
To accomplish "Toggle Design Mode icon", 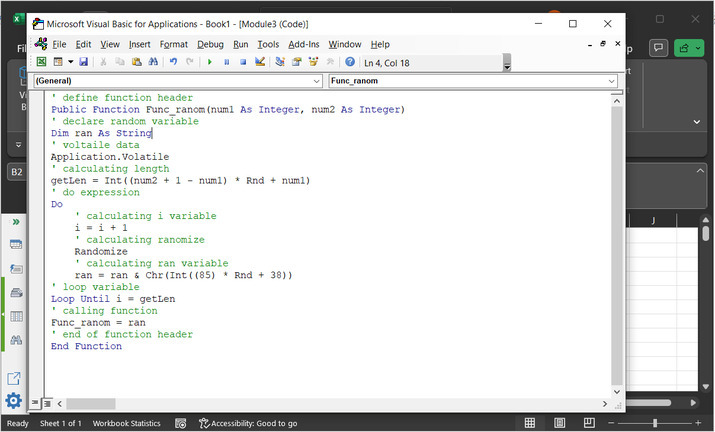I will [x=260, y=62].
